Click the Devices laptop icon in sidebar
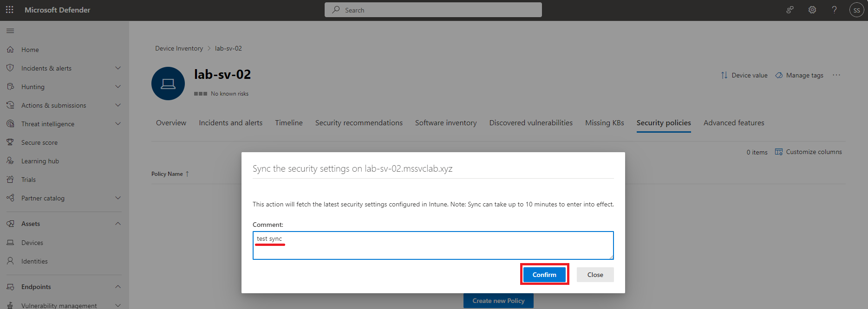Screen dimensions: 868x309 click(10, 243)
